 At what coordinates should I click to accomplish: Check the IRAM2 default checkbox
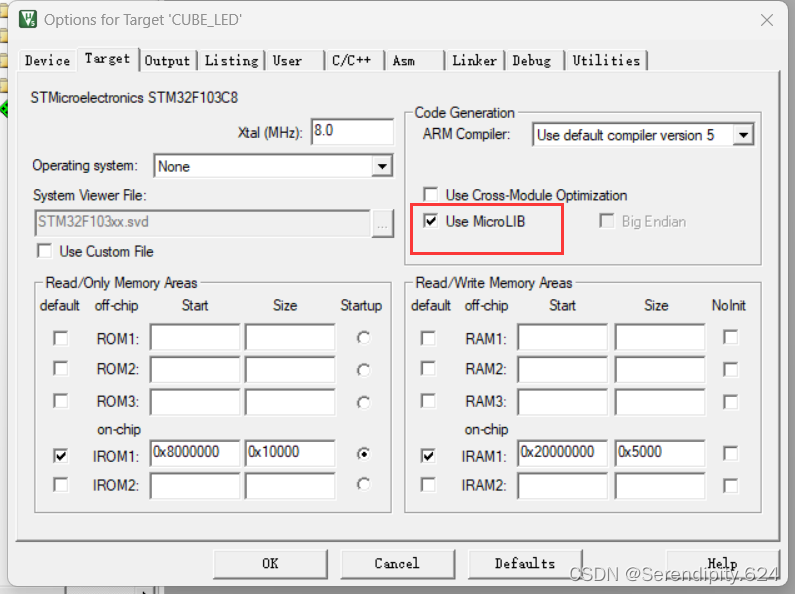click(x=428, y=485)
